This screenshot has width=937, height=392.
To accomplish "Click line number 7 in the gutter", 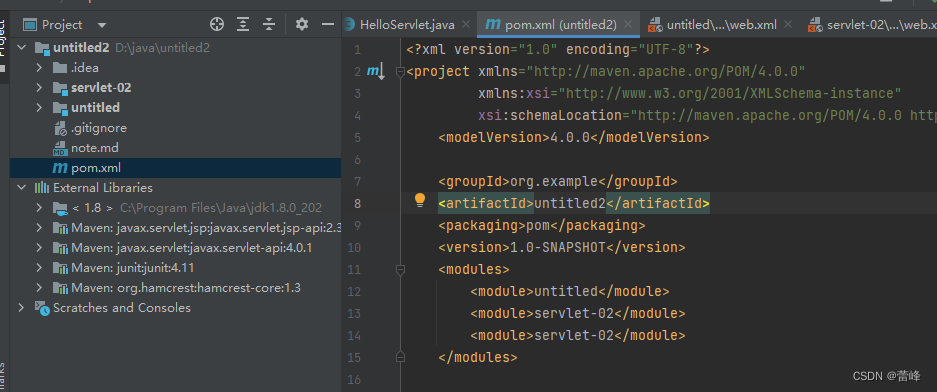I will [357, 182].
